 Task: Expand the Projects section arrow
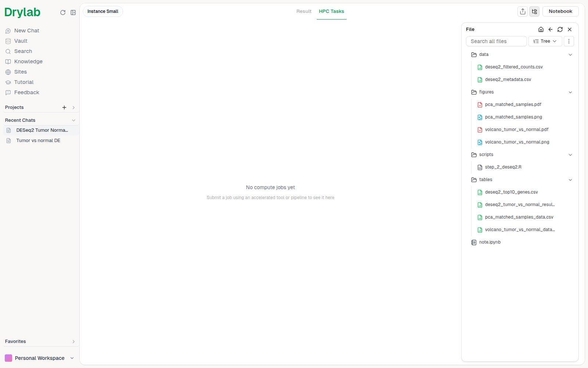click(x=73, y=107)
